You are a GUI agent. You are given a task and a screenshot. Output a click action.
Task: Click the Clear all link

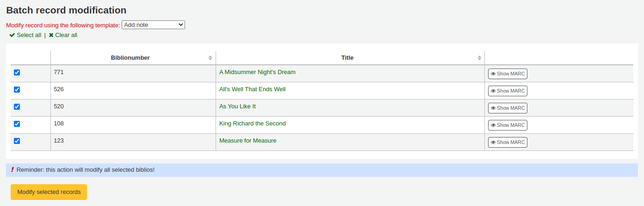click(x=63, y=35)
